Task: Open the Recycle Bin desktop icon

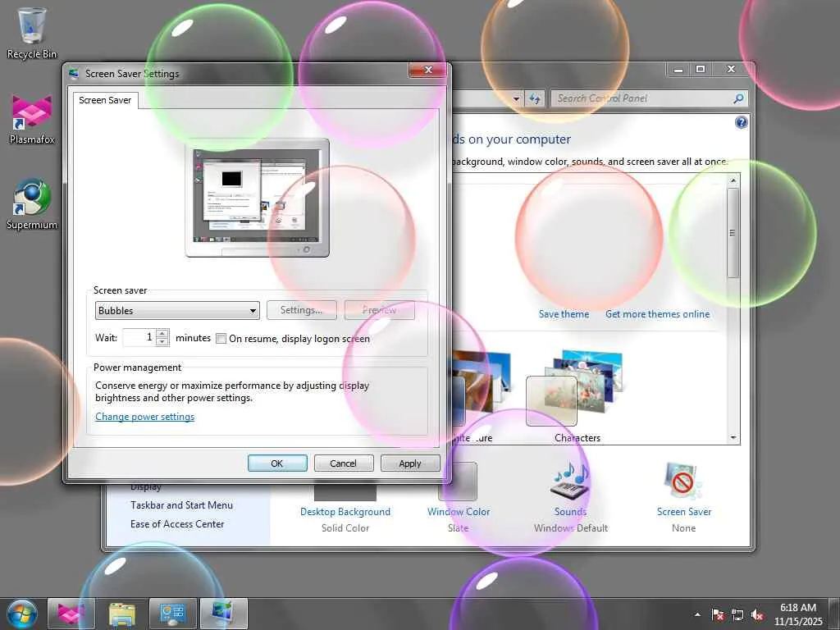Action: (32, 33)
